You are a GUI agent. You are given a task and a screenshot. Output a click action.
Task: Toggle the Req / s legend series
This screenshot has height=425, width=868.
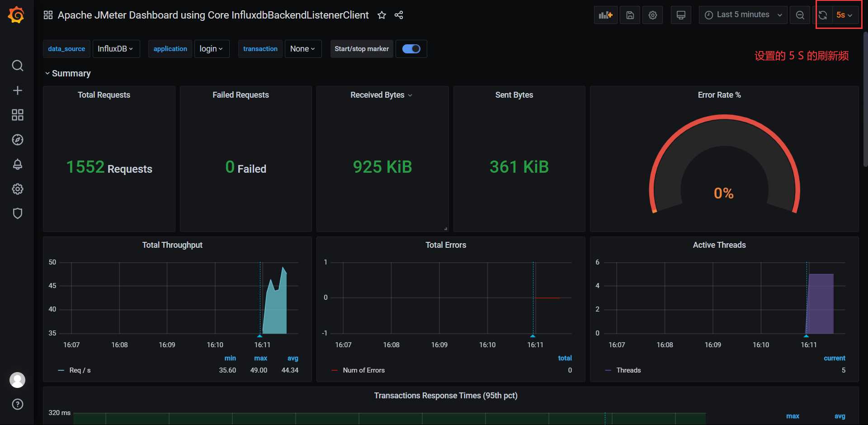tap(80, 370)
